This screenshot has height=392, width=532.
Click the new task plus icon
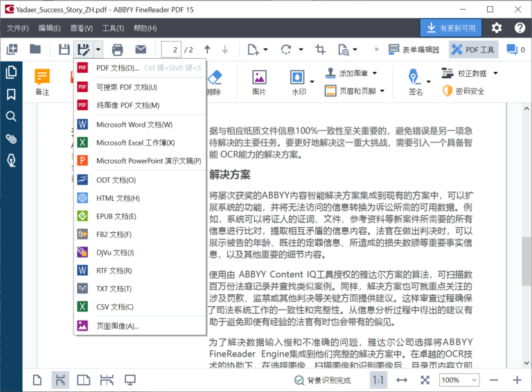click(x=12, y=49)
